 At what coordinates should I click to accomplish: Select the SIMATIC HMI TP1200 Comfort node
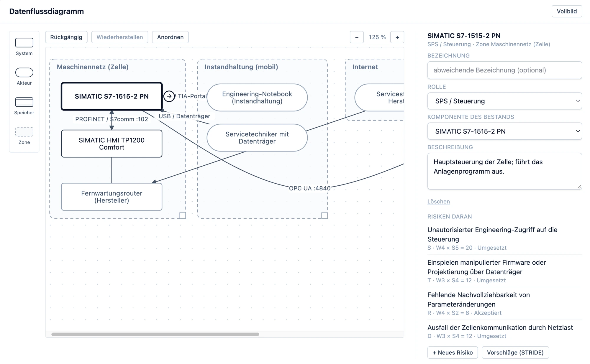coord(112,144)
